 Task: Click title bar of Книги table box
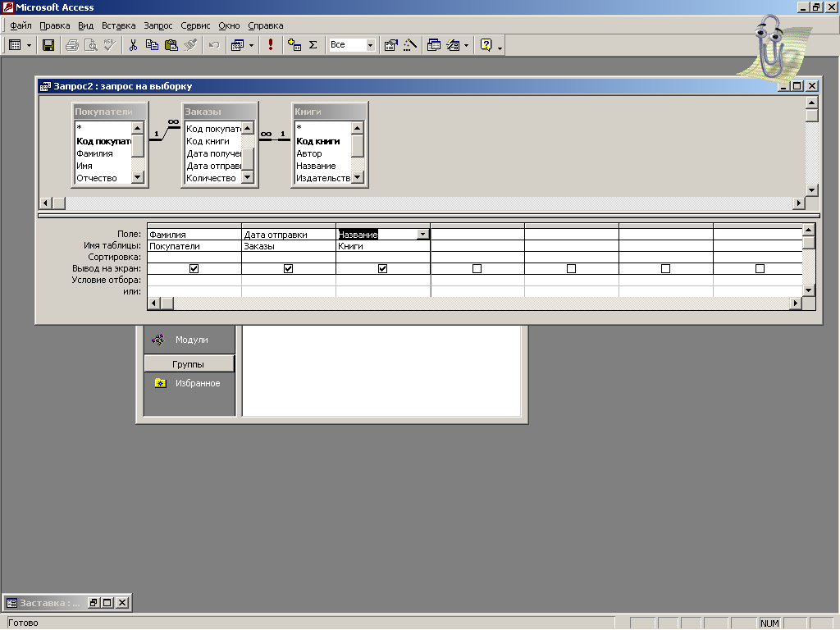point(330,112)
